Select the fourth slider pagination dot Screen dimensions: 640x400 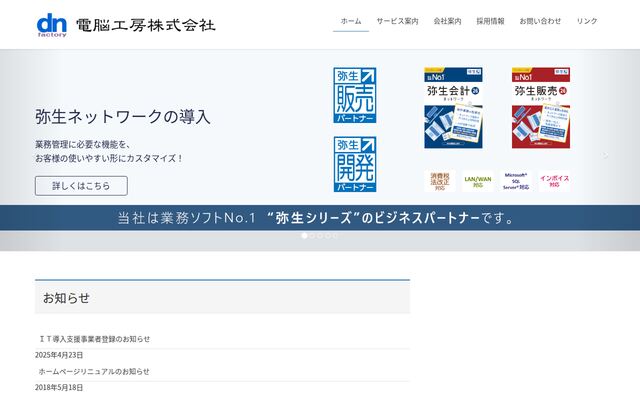coord(327,236)
